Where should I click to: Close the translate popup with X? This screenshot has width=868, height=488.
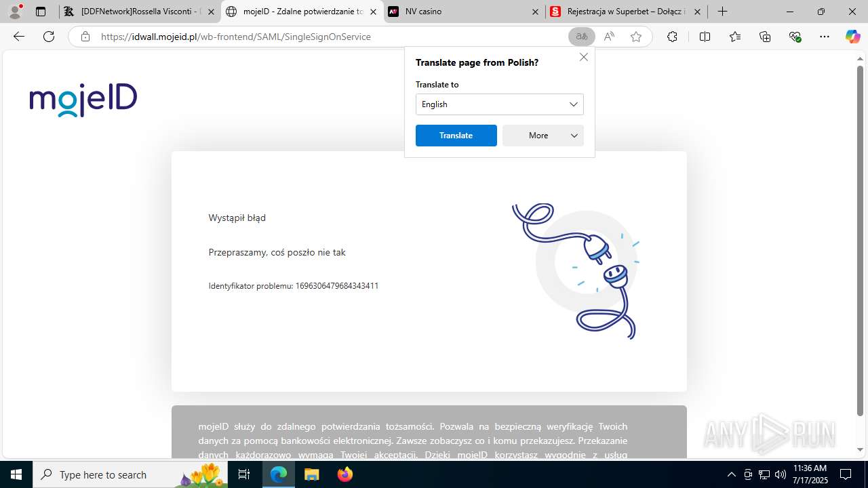coord(584,57)
